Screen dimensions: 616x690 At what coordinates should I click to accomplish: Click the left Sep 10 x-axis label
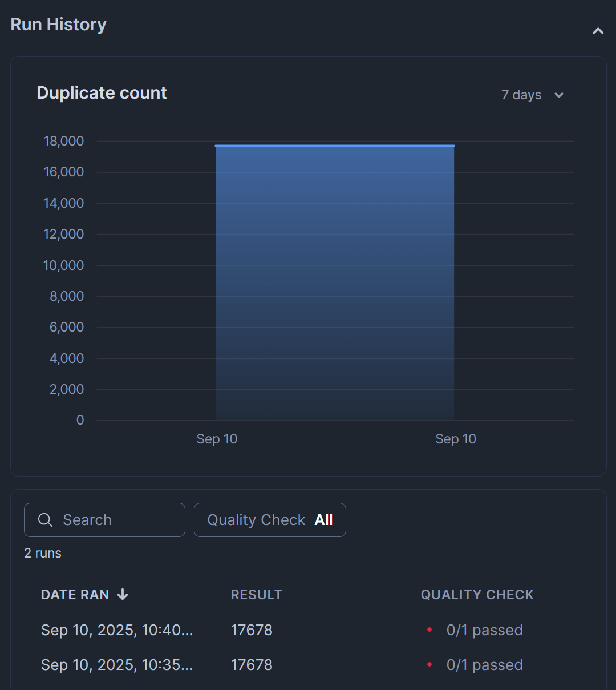tap(217, 439)
